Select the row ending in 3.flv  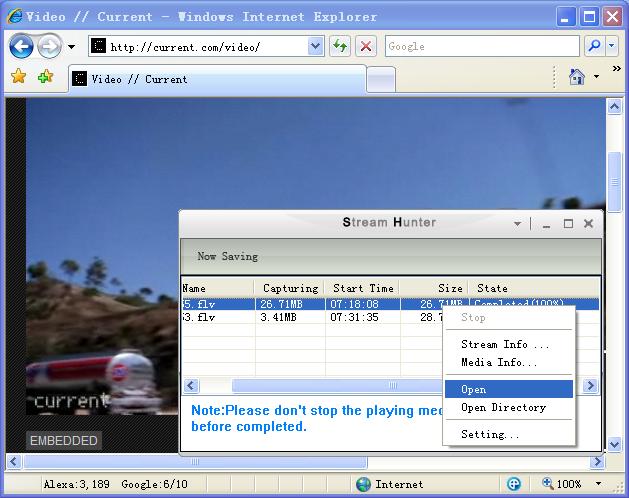pos(313,317)
